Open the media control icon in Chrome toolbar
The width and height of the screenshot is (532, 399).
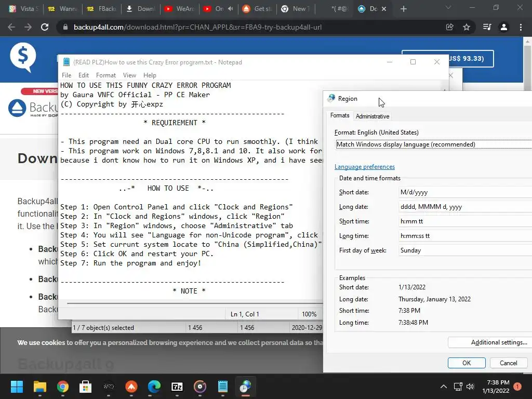(x=487, y=27)
